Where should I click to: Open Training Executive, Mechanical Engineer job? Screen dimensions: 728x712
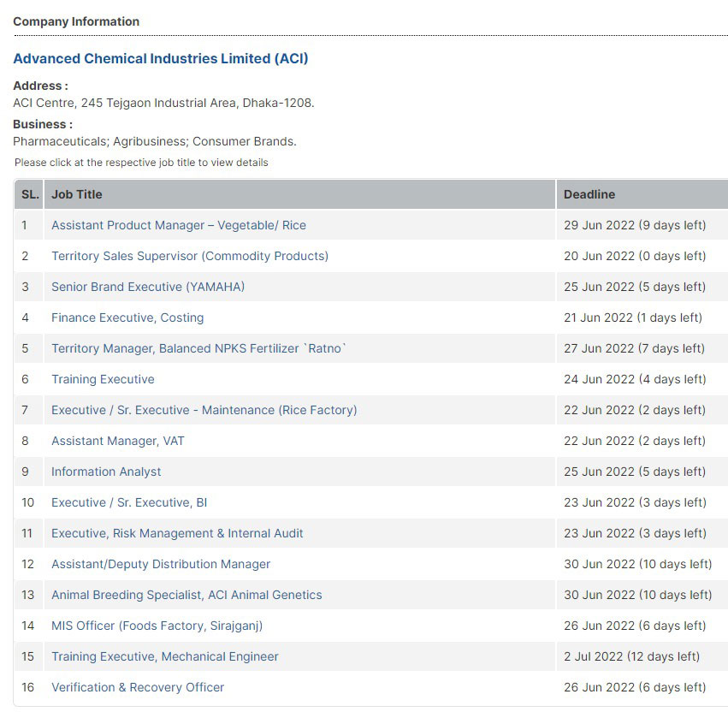click(x=165, y=656)
